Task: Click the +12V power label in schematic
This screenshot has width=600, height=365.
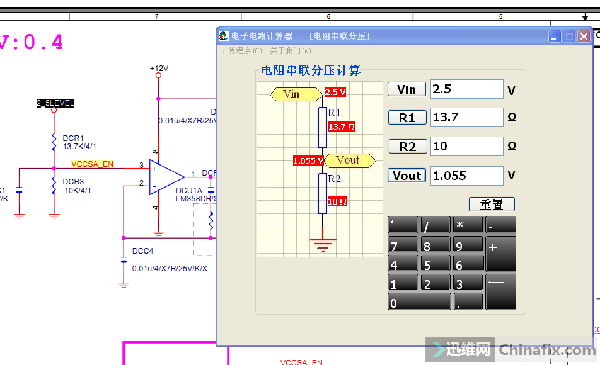Action: [x=159, y=68]
